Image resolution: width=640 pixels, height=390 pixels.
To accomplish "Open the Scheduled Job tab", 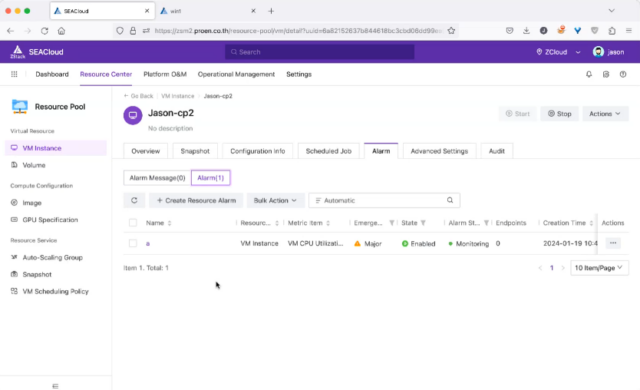I will coord(329,151).
